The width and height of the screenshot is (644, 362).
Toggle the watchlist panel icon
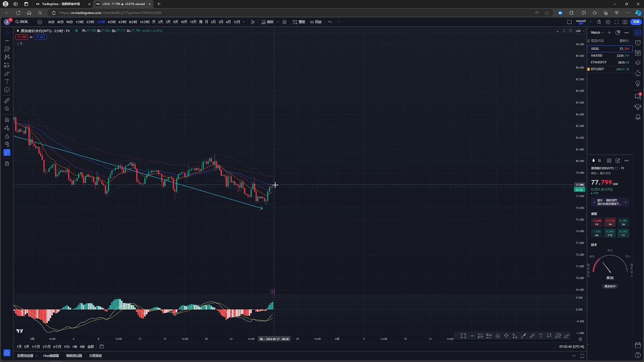tap(638, 33)
